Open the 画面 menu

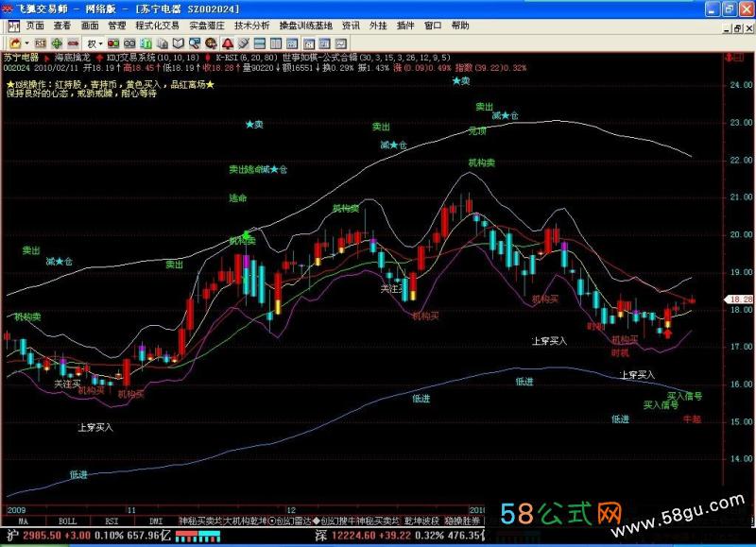90,26
